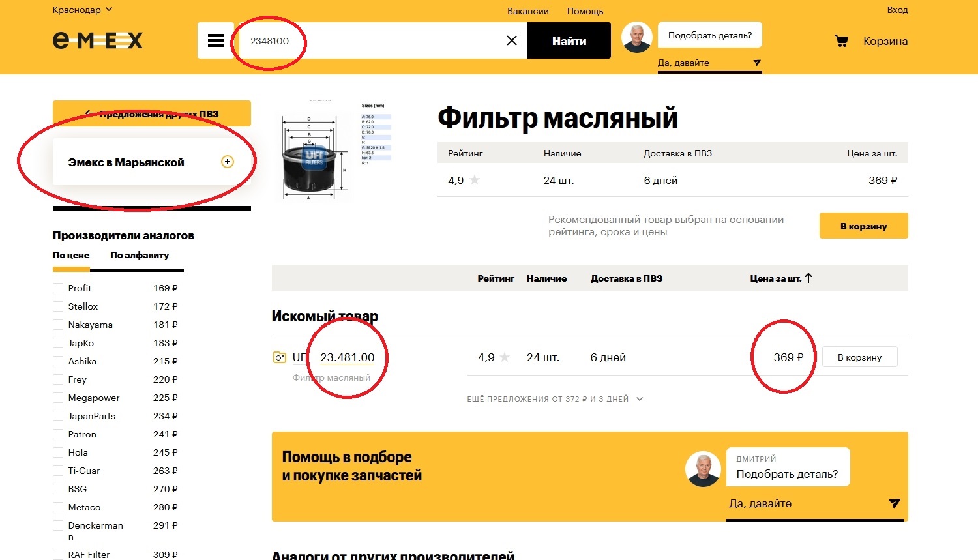The height and width of the screenshot is (560, 978).
Task: Click 'В корзину' in the UFI 23.481.00 row
Action: 859,357
